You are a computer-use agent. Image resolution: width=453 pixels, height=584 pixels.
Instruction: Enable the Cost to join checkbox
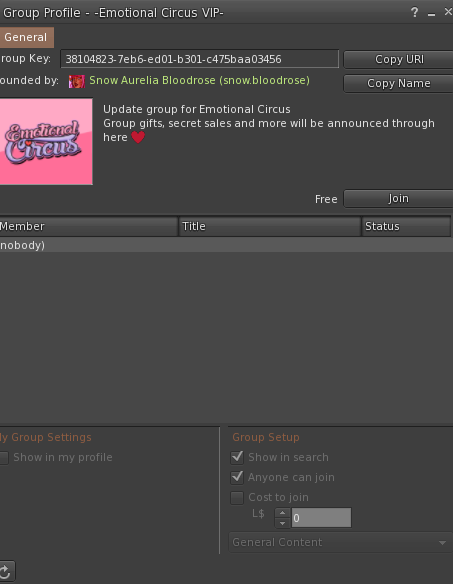(237, 498)
